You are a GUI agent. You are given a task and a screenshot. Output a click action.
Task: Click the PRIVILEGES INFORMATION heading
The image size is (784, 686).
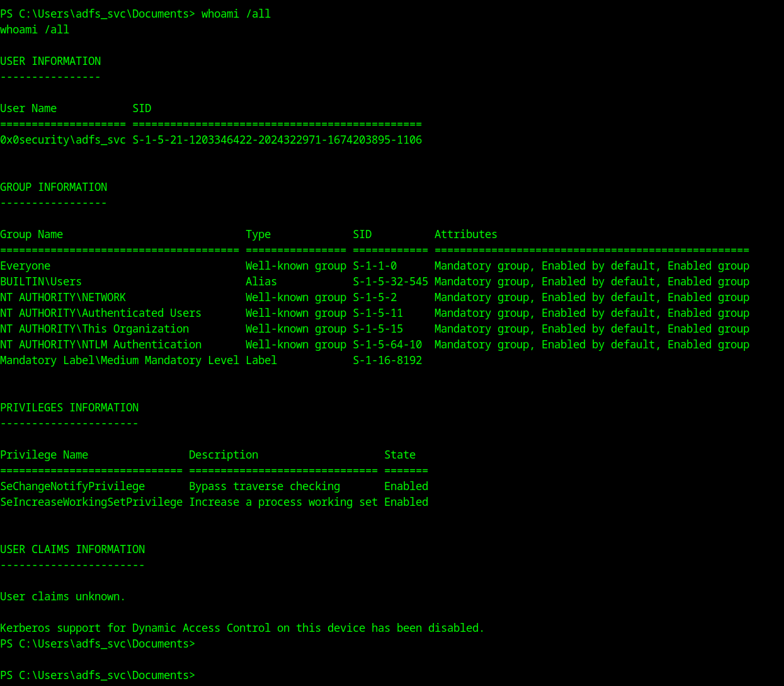(69, 408)
